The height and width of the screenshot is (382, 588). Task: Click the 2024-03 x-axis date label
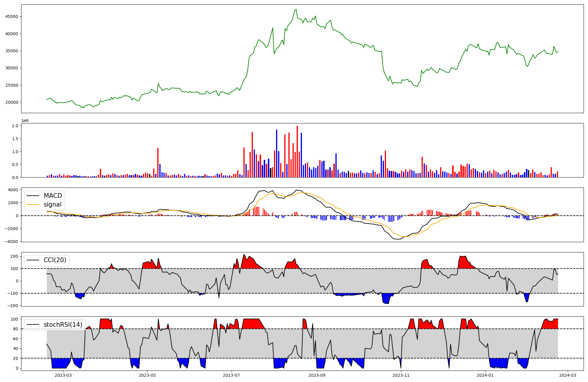(x=567, y=375)
